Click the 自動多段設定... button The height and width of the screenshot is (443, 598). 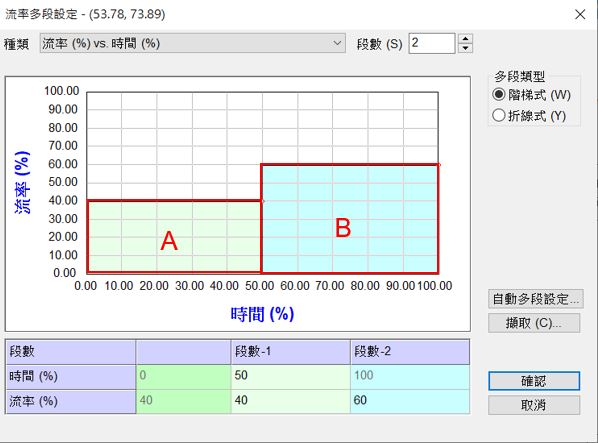click(x=536, y=299)
